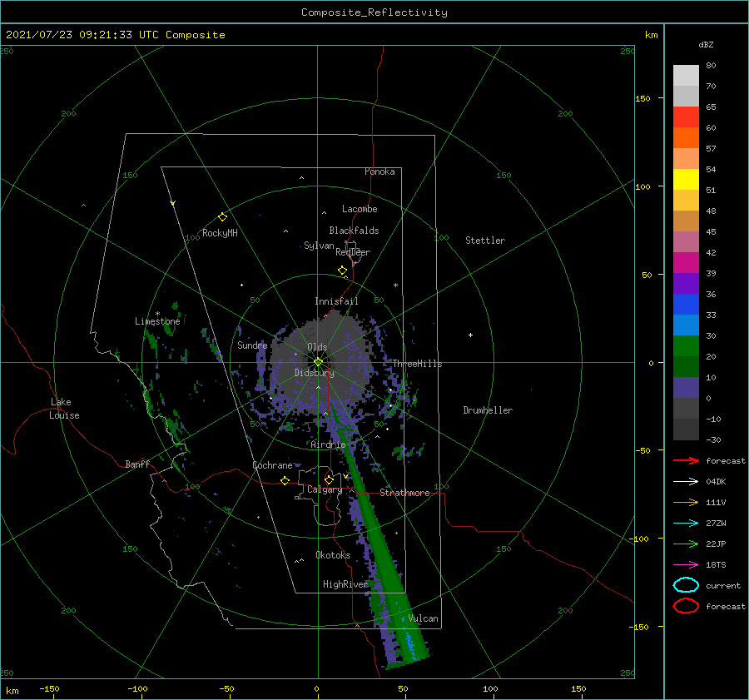749x700 pixels.
Task: Click the yellow radar-site diamond at Olds
Action: coord(318,362)
